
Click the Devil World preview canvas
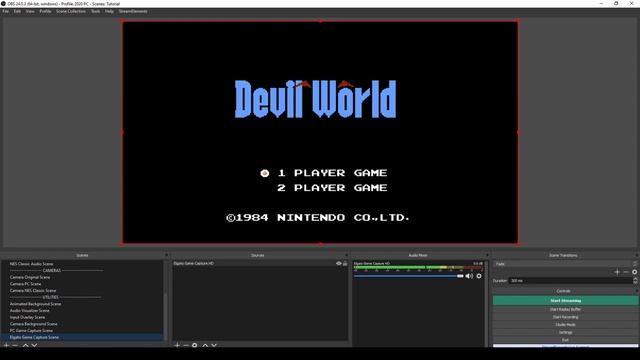[x=320, y=133]
